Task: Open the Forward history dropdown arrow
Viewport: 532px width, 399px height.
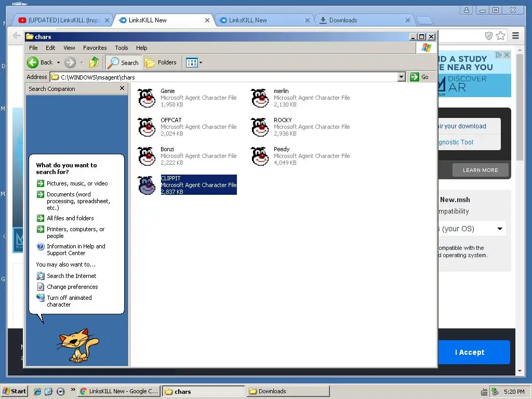Action: (82, 63)
